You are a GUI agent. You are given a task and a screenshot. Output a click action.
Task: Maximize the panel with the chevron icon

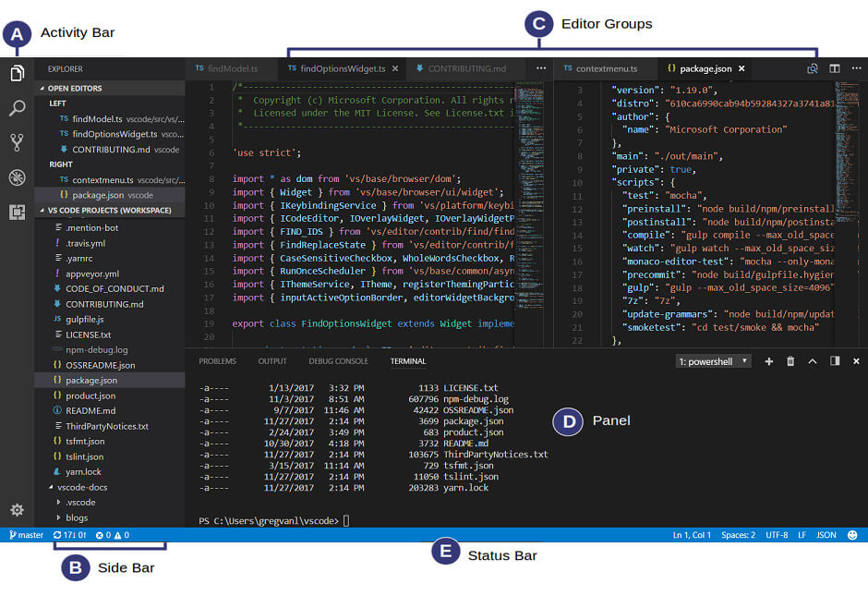click(814, 360)
